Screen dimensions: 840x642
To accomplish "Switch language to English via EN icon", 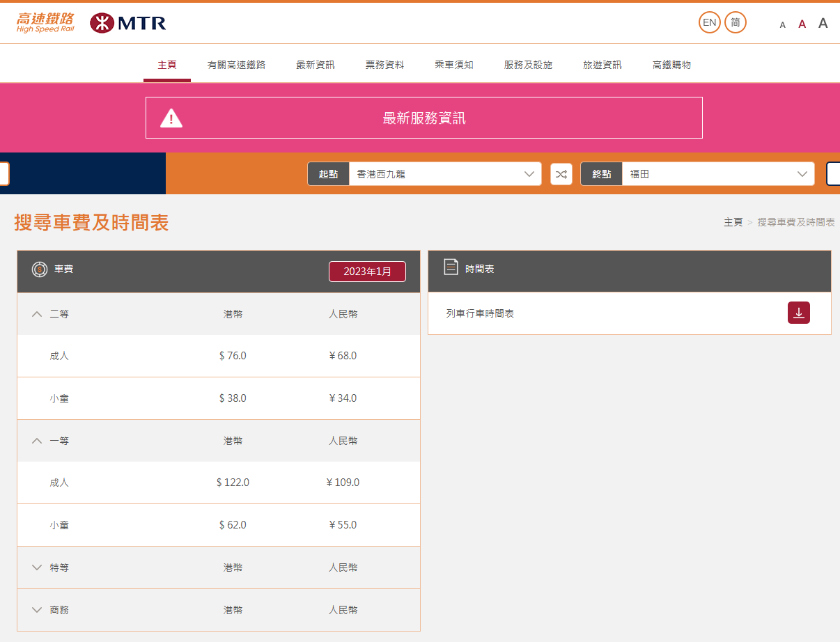I will click(709, 22).
